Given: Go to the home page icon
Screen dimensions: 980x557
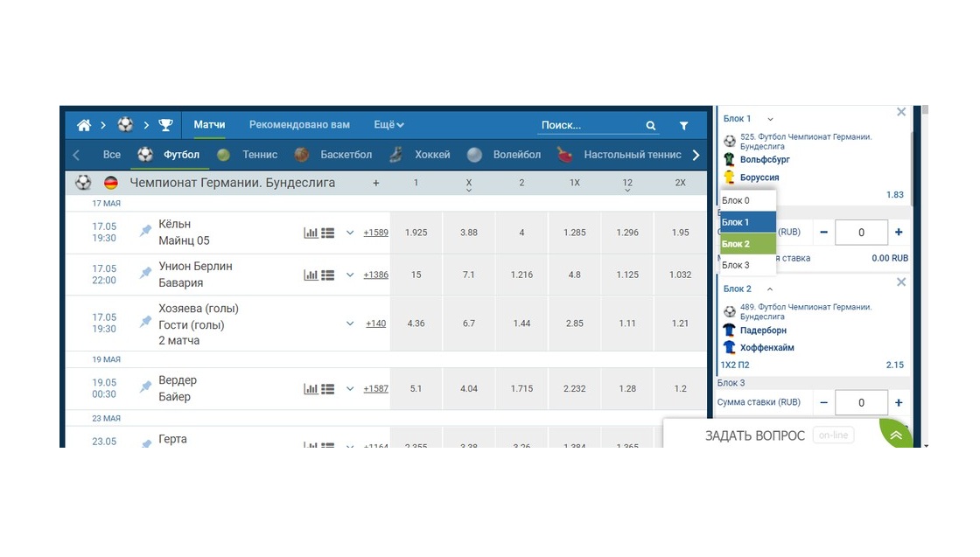Looking at the screenshot, I should [x=84, y=125].
